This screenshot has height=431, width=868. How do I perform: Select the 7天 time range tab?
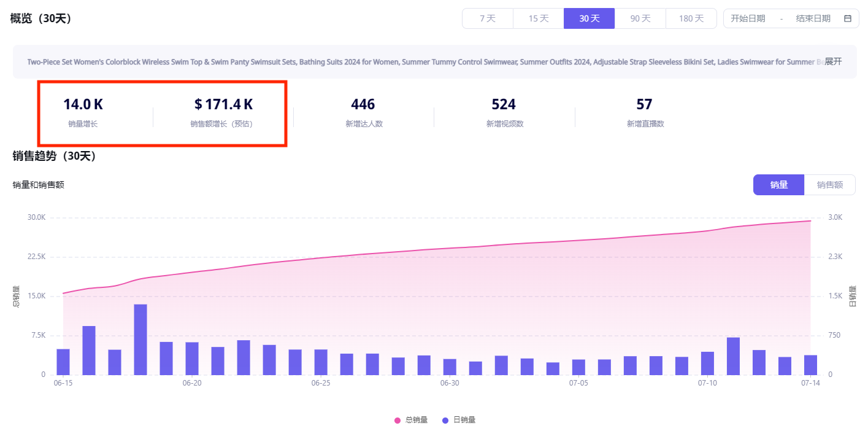tap(488, 18)
